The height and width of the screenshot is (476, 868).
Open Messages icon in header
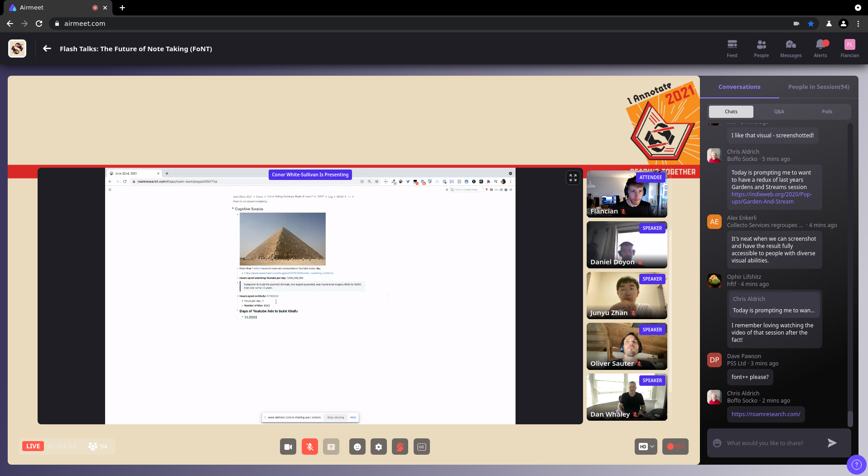click(791, 49)
